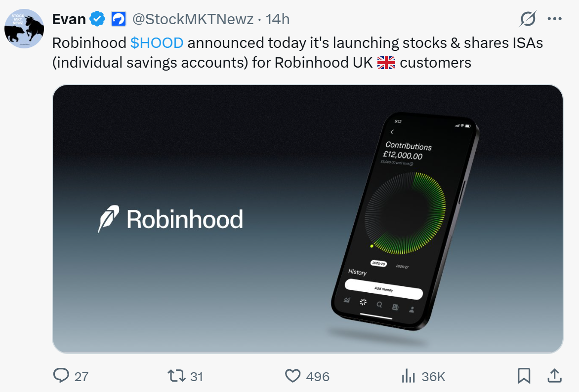The width and height of the screenshot is (579, 392).
Task: Bookmark this tweet
Action: [524, 376]
